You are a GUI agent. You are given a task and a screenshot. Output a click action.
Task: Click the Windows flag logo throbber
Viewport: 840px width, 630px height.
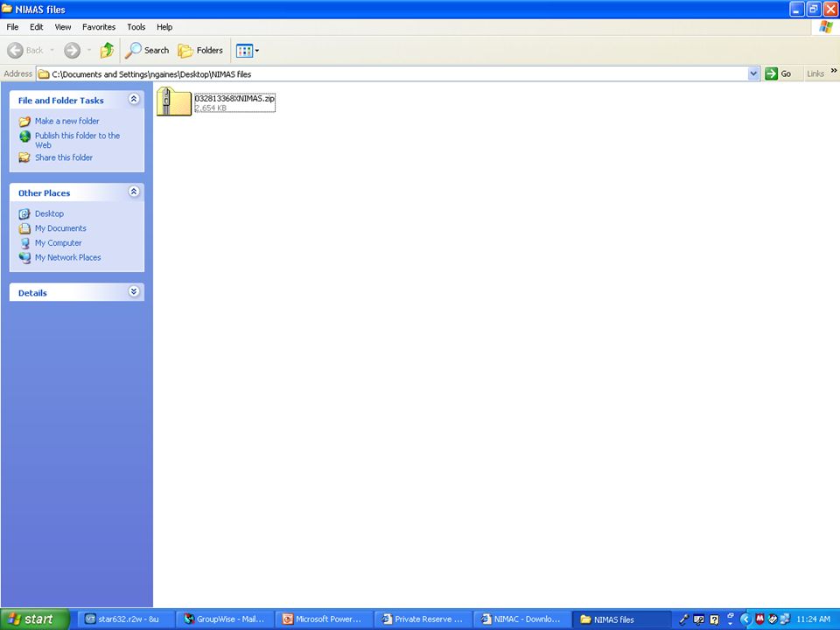825,27
